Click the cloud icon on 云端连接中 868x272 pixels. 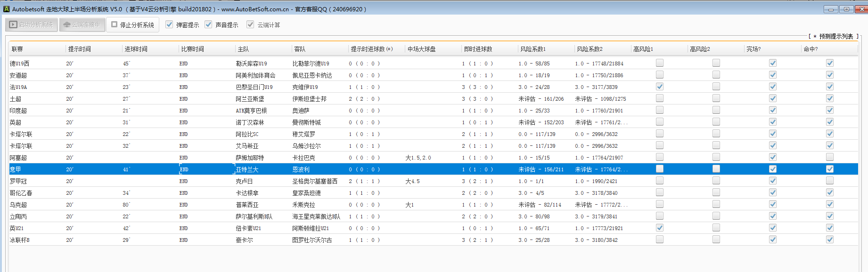tap(66, 24)
